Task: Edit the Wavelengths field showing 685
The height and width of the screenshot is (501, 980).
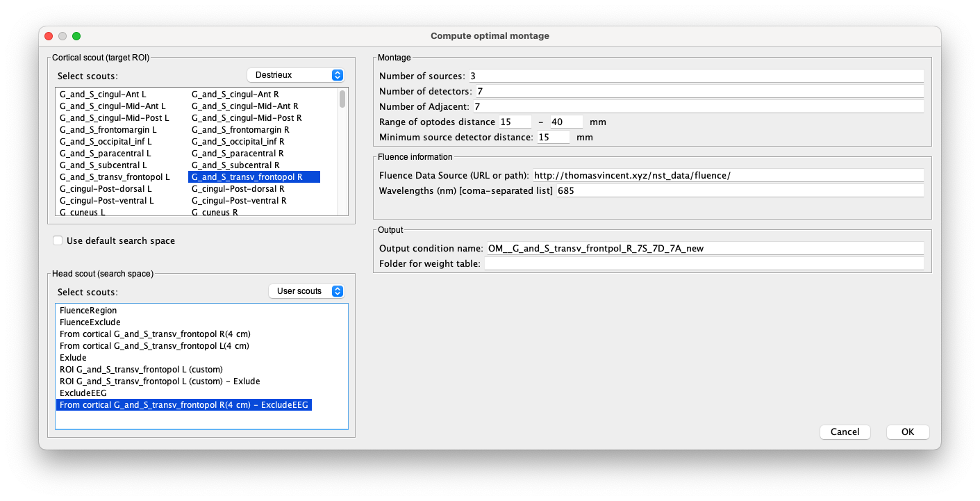Action: pyautogui.click(x=739, y=190)
